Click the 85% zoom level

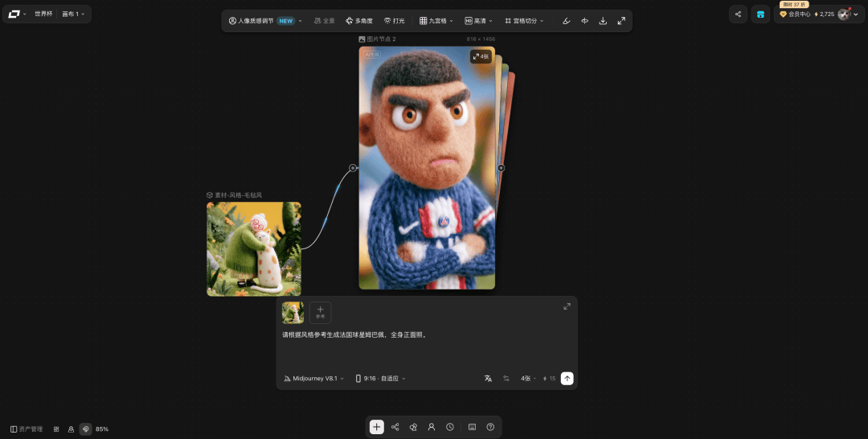pos(102,429)
